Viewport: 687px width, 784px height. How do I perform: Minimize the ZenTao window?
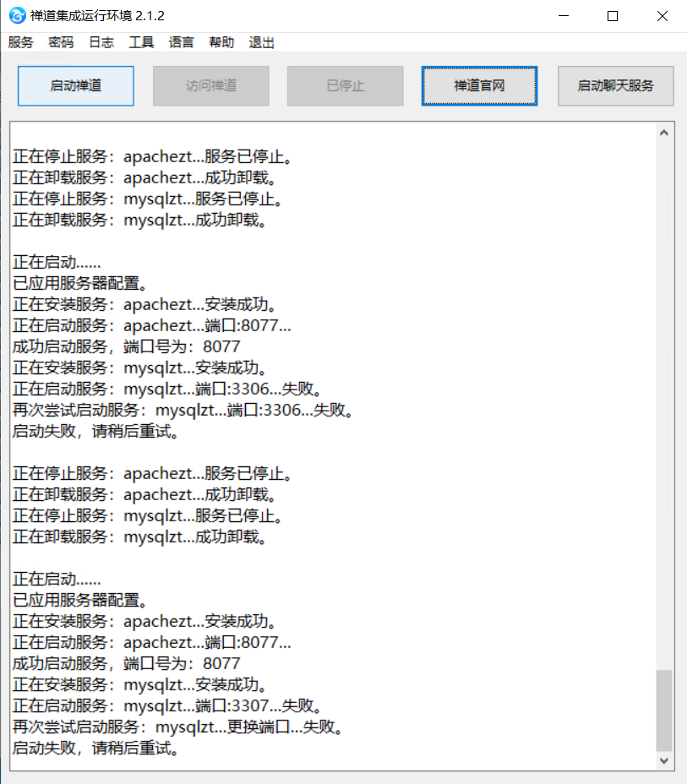(x=564, y=16)
